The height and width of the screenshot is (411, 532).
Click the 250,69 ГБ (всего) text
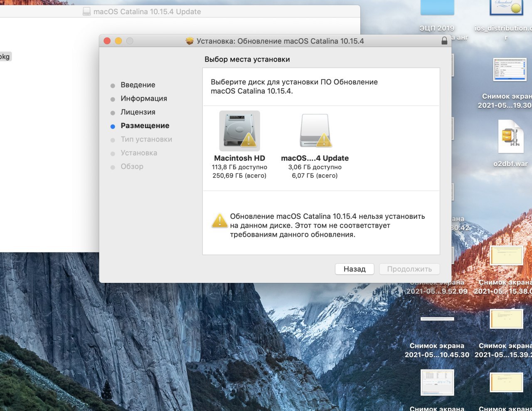coord(239,176)
